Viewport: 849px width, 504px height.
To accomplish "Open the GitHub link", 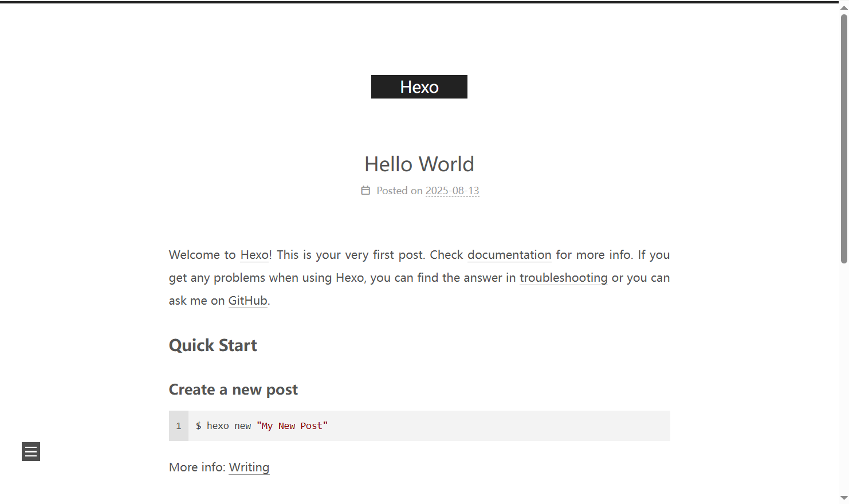I will 247,301.
